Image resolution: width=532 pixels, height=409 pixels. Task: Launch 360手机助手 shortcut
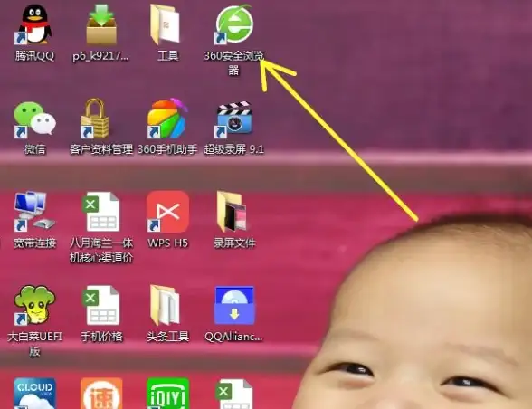167,119
